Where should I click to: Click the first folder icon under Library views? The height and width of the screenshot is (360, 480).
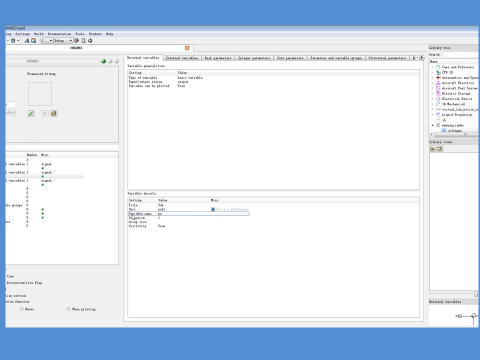pyautogui.click(x=432, y=149)
